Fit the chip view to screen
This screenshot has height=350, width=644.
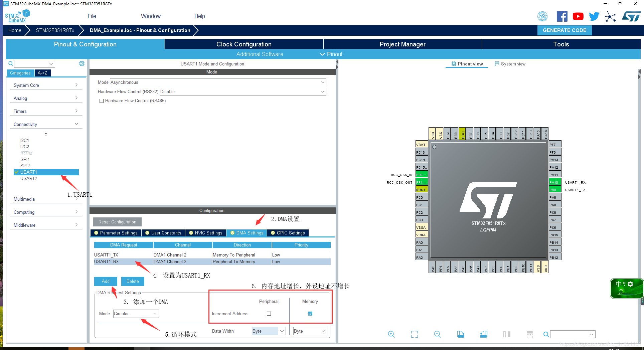pos(415,334)
